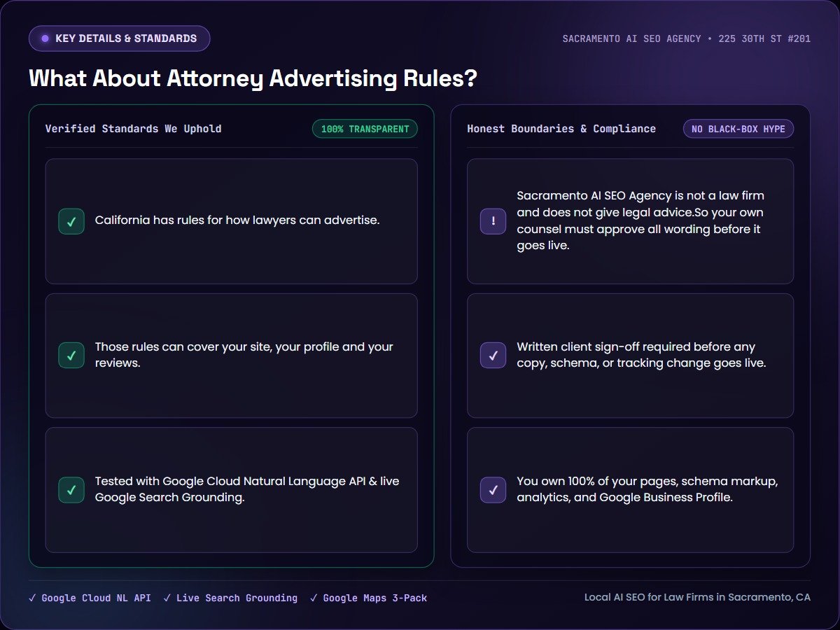Click the green checkmark beside Google Cloud Natural Language API
The height and width of the screenshot is (630, 840).
click(x=71, y=490)
